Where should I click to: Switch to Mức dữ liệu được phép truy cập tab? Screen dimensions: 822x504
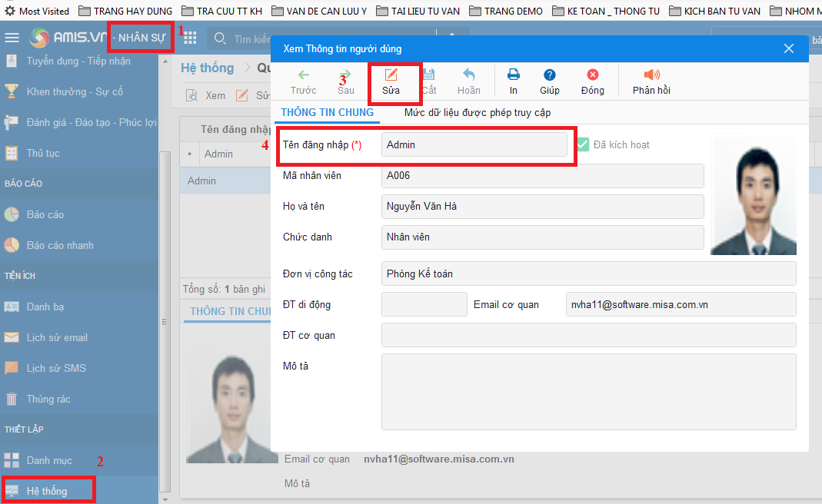point(478,113)
